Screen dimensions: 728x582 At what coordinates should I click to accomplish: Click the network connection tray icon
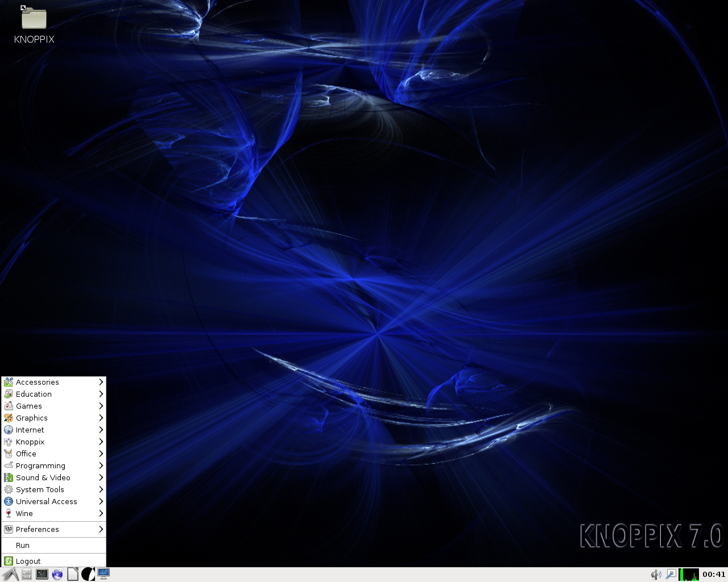671,575
